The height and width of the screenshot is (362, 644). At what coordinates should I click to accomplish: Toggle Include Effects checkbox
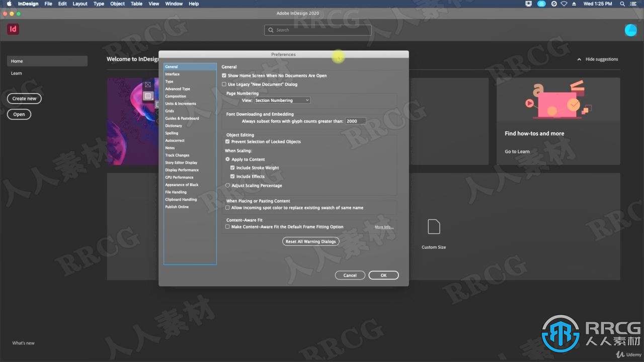tap(232, 176)
